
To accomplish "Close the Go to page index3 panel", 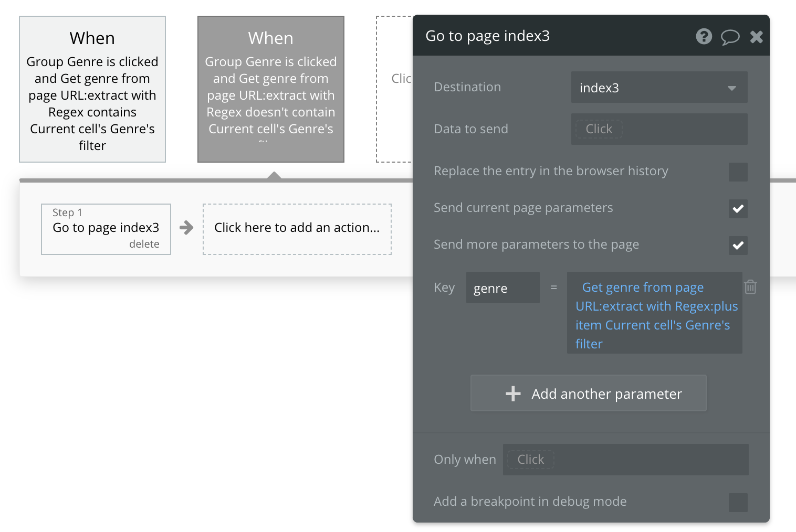I will tap(756, 37).
